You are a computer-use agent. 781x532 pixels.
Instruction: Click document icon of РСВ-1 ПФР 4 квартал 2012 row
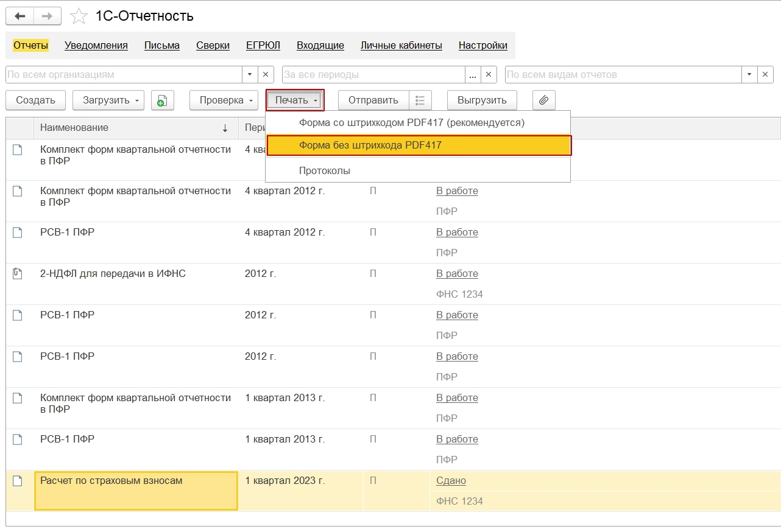18,233
